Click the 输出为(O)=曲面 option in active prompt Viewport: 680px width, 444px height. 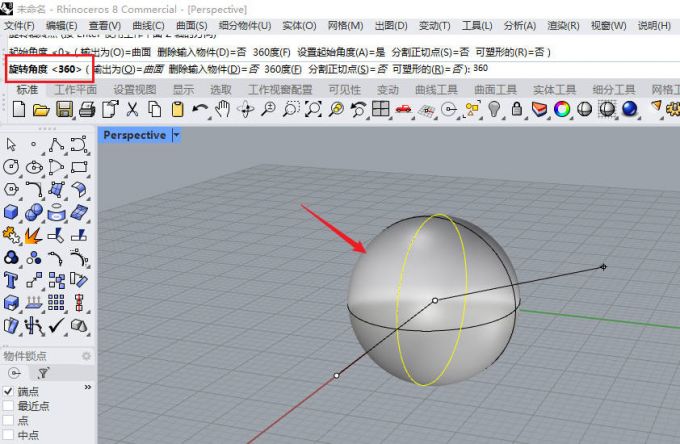coord(128,69)
